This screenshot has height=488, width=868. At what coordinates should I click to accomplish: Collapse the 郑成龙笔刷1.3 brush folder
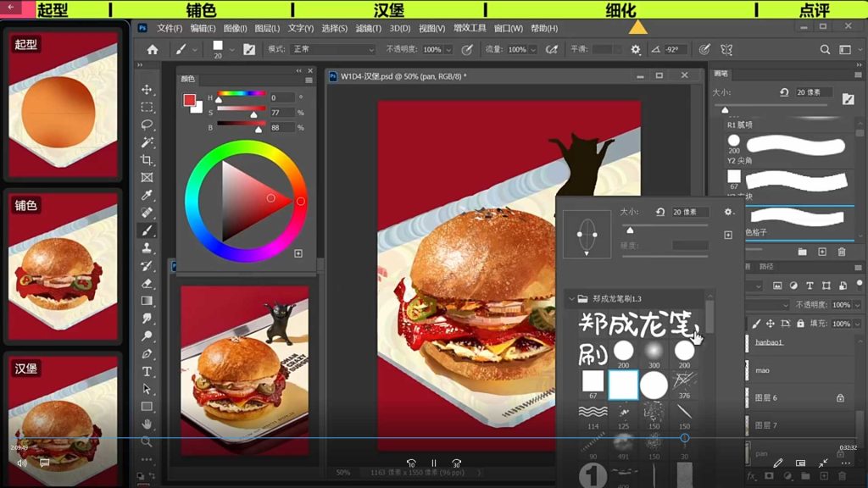pyautogui.click(x=571, y=299)
